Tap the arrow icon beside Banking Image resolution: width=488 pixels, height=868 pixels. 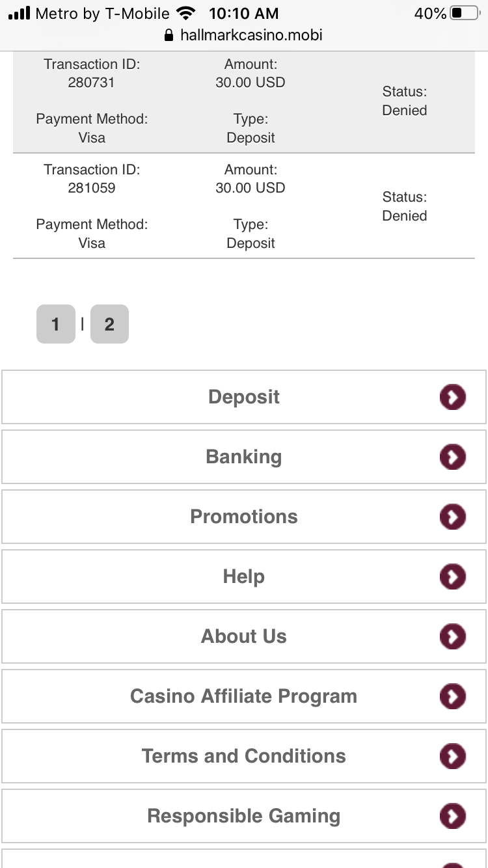453,457
